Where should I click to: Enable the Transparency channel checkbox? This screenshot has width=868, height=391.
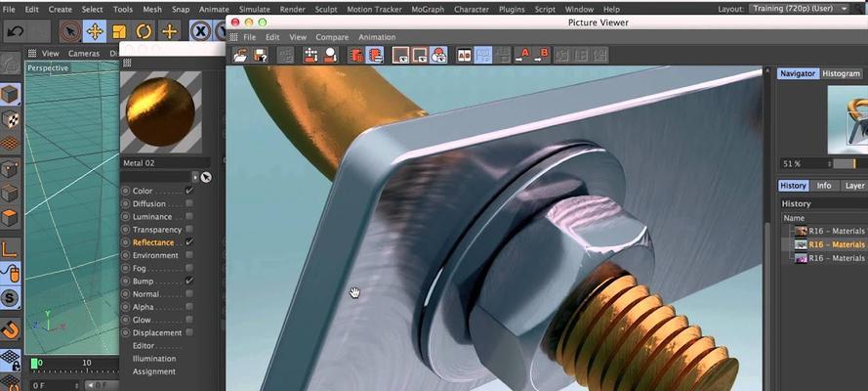(189, 230)
